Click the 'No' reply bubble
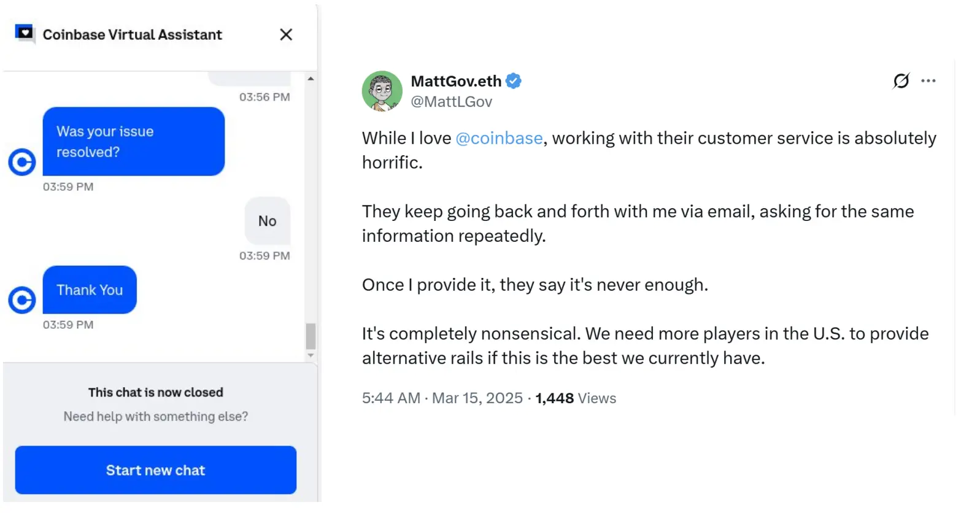Image resolution: width=980 pixels, height=513 pixels. tap(268, 221)
